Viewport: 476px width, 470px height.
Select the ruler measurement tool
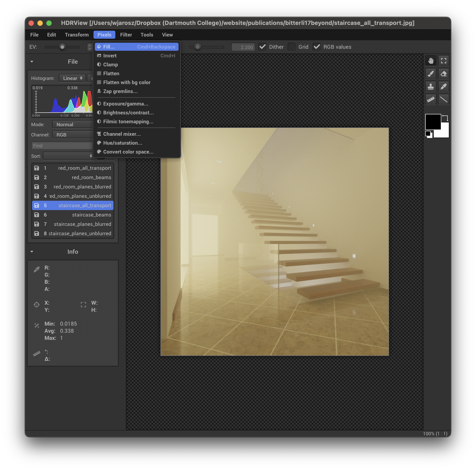430,99
